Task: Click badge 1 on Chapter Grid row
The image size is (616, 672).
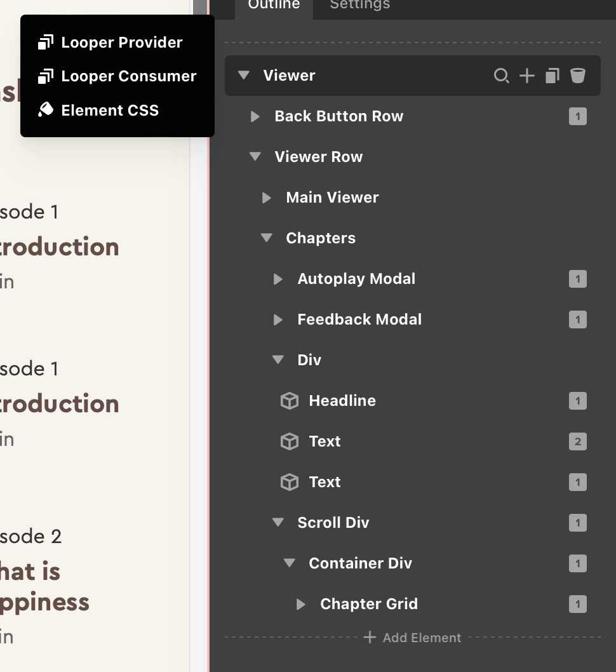Action: [x=578, y=604]
